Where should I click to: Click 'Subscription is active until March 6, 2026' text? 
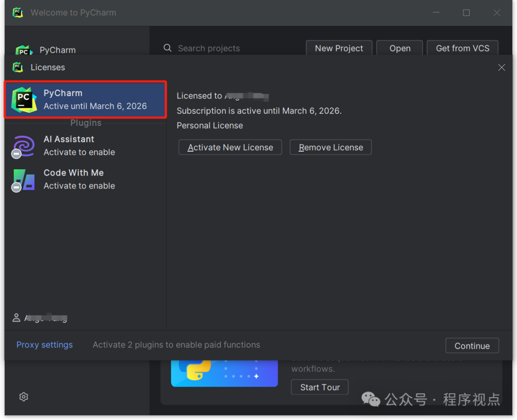point(259,111)
